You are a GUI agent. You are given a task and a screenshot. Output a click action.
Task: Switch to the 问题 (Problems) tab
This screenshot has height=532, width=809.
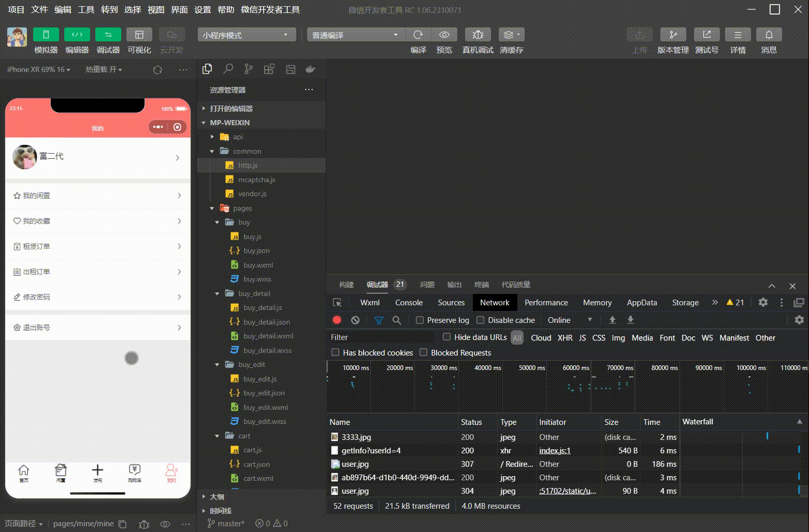click(x=427, y=285)
